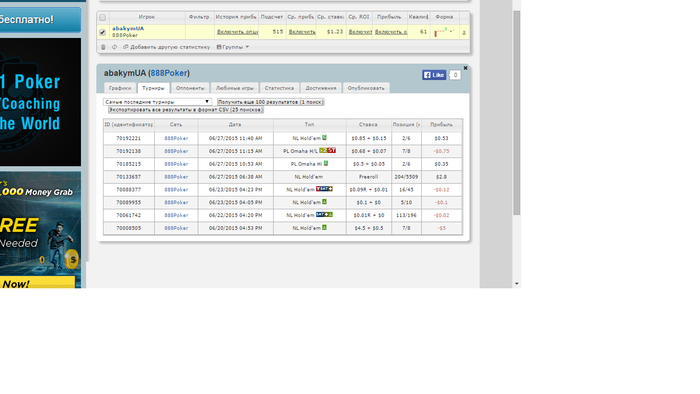This screenshot has width=700, height=394.
Task: Click the icon before Добавить другую статистику
Action: click(125, 47)
